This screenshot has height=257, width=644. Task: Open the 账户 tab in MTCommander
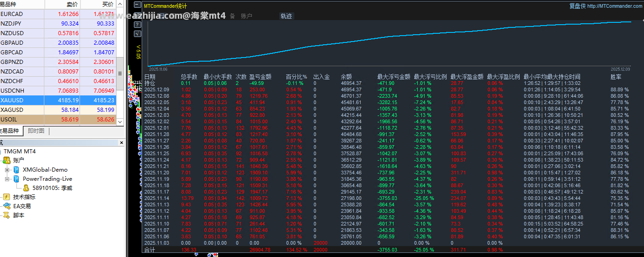(246, 16)
